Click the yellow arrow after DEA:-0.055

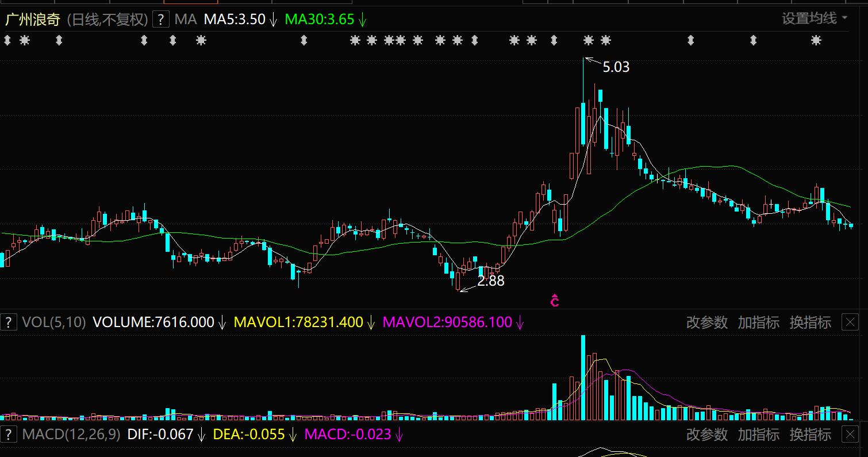293,435
